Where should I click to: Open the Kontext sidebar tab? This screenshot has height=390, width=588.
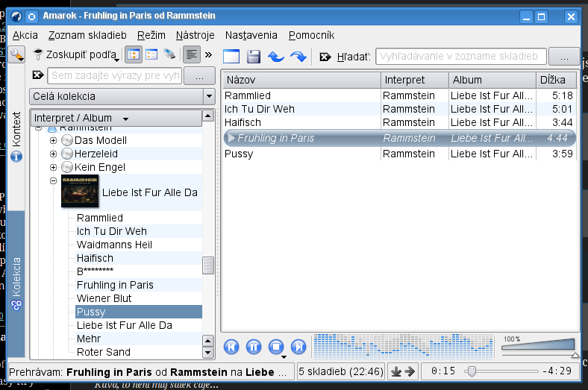click(16, 136)
